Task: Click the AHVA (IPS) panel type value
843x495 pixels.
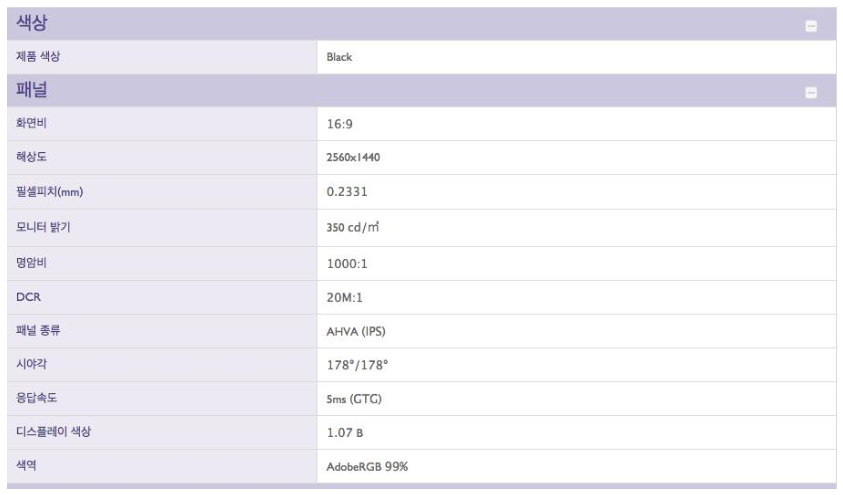Action: coord(356,332)
